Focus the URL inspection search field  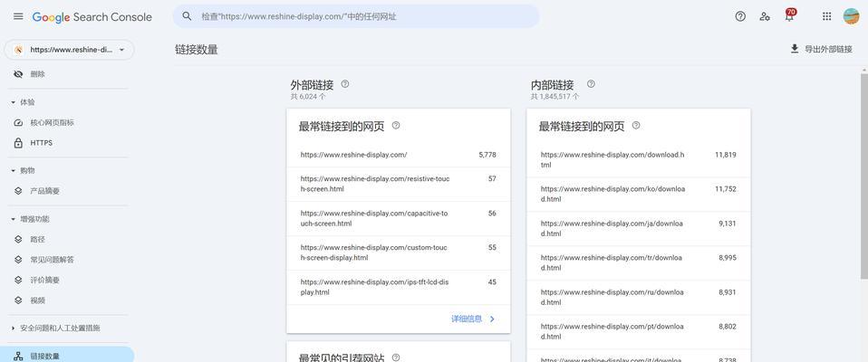pos(356,16)
